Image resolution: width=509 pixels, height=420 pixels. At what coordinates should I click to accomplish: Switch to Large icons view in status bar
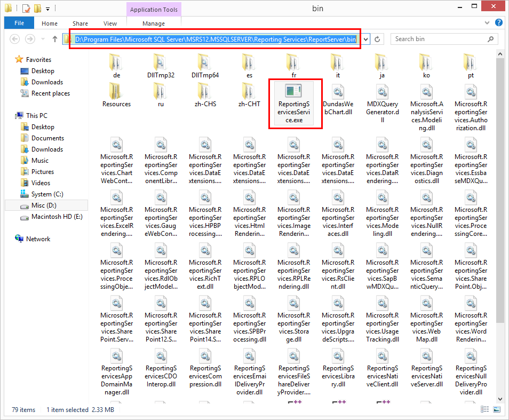497,409
